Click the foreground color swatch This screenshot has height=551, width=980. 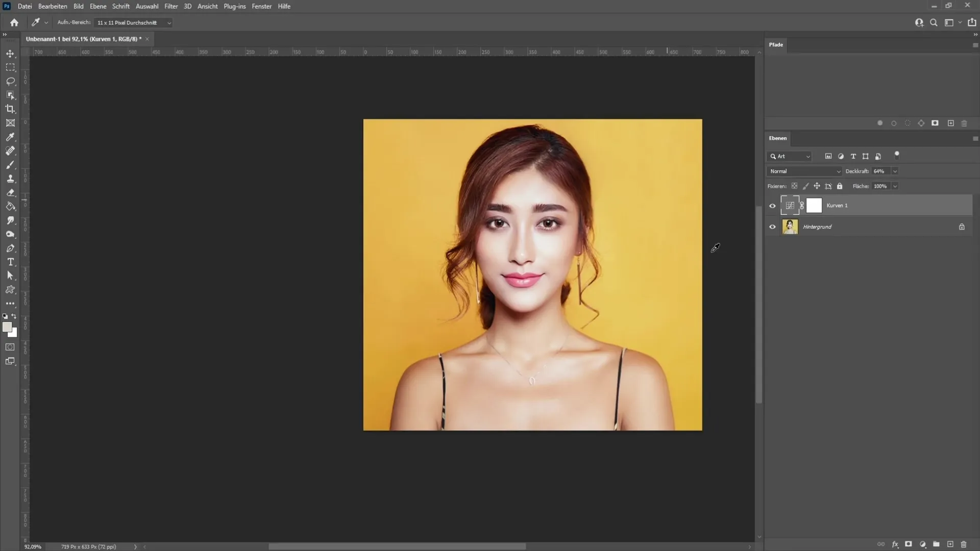pyautogui.click(x=7, y=327)
